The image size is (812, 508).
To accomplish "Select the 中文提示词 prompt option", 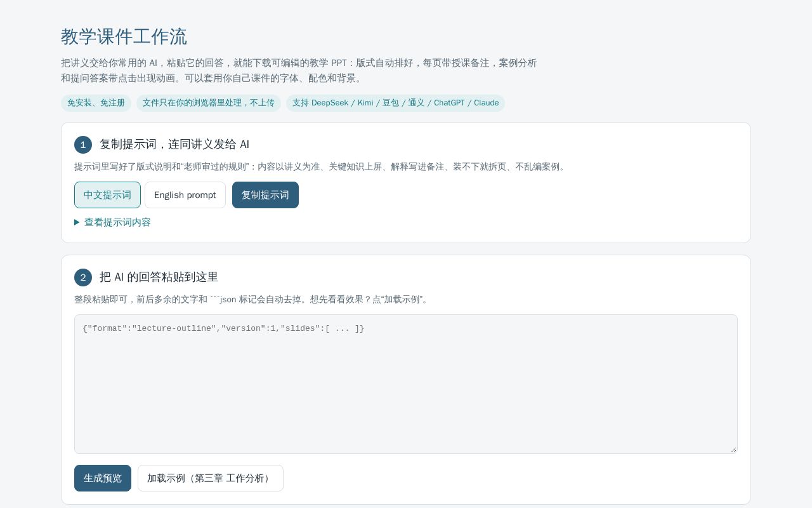I will tap(107, 195).
